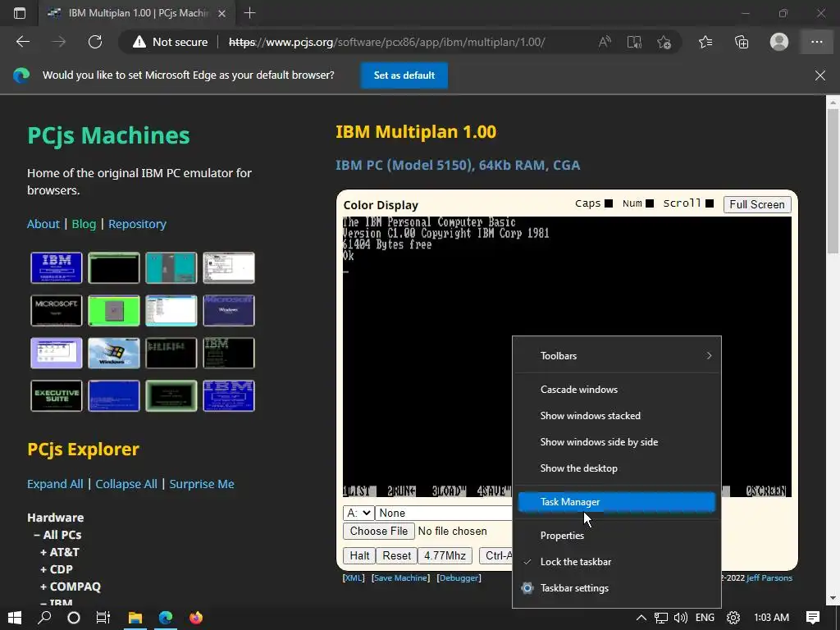The height and width of the screenshot is (630, 840).
Task: Reset the emulated machine
Action: 396,556
